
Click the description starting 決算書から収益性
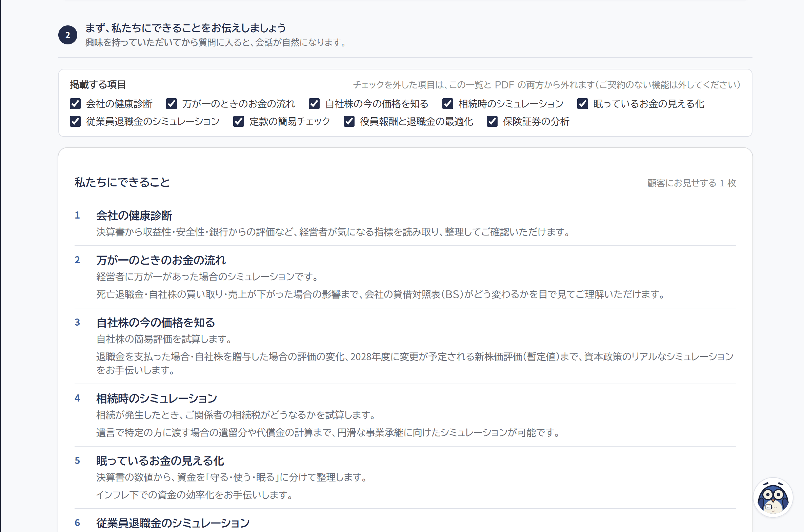(x=333, y=232)
